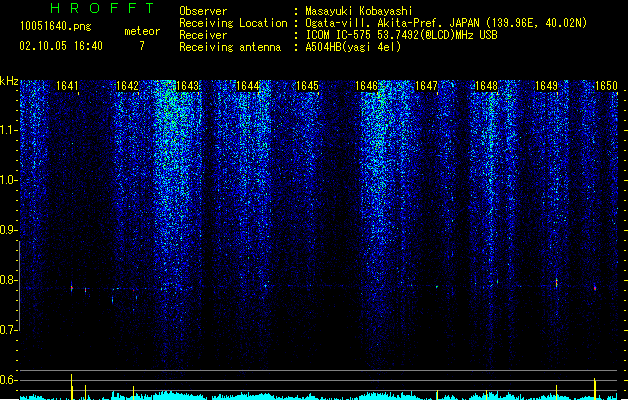This screenshot has width=629, height=400.
Task: Select the 1644 time marker
Action: (x=248, y=86)
